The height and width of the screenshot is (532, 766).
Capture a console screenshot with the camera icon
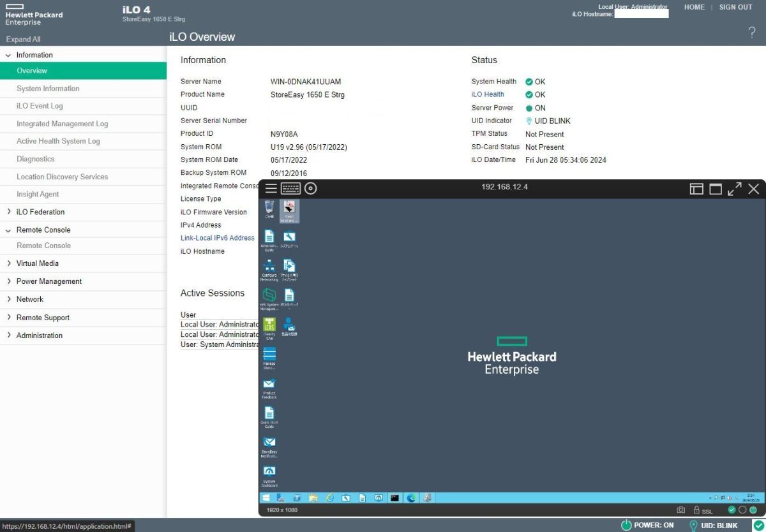(x=681, y=510)
